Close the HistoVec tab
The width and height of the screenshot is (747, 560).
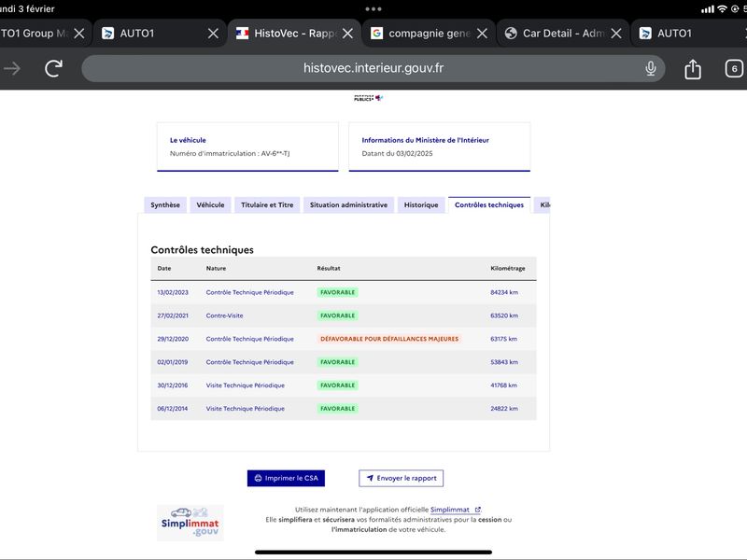coord(347,34)
